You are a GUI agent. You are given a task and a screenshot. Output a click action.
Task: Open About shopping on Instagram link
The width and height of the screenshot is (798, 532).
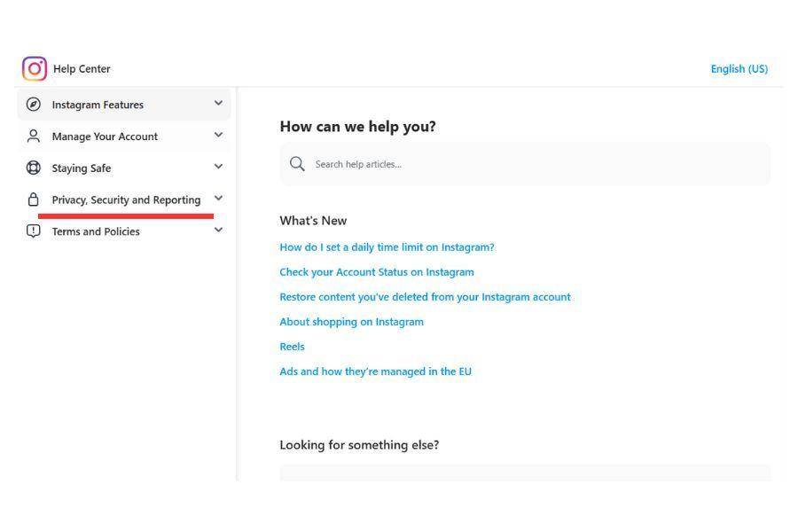[x=351, y=322]
